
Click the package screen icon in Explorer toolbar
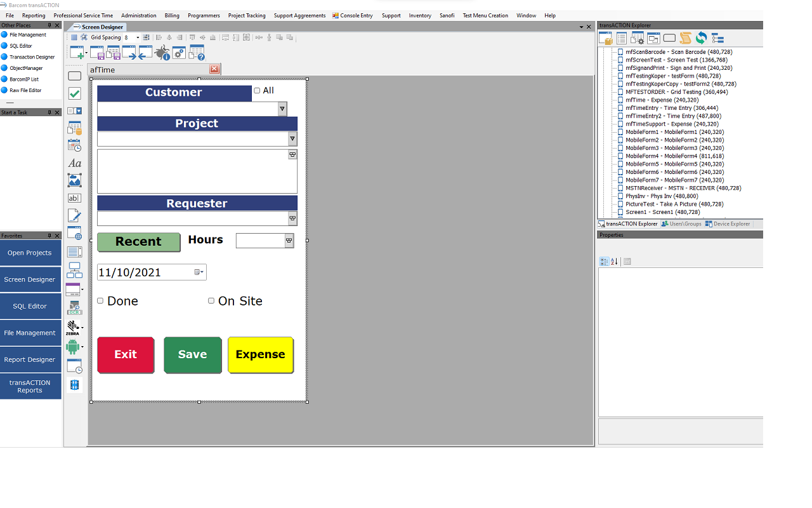(x=606, y=38)
